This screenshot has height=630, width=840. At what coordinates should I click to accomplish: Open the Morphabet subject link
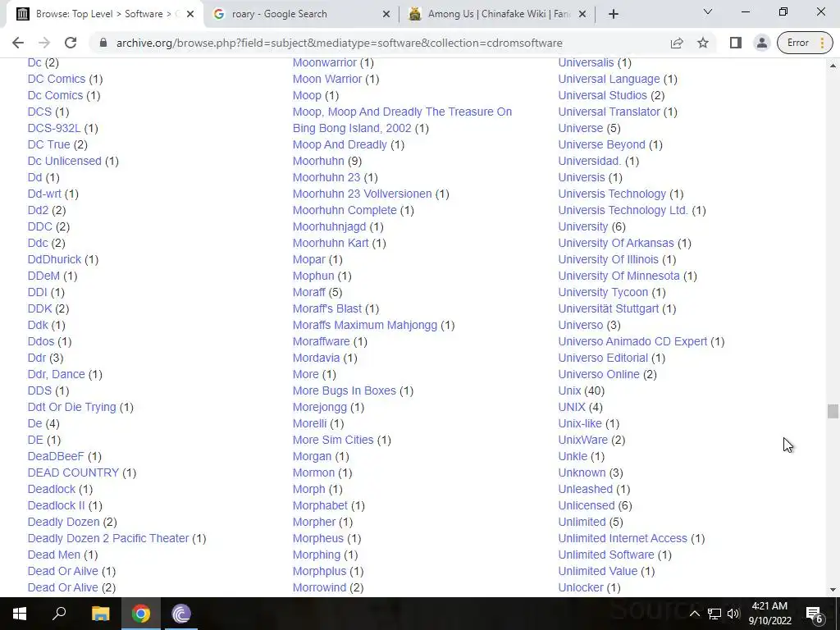point(320,505)
